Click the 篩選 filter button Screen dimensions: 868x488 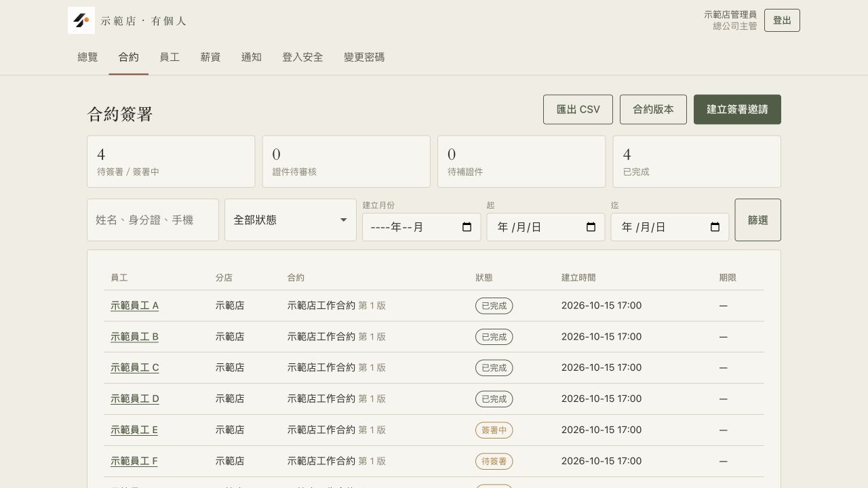tap(757, 220)
